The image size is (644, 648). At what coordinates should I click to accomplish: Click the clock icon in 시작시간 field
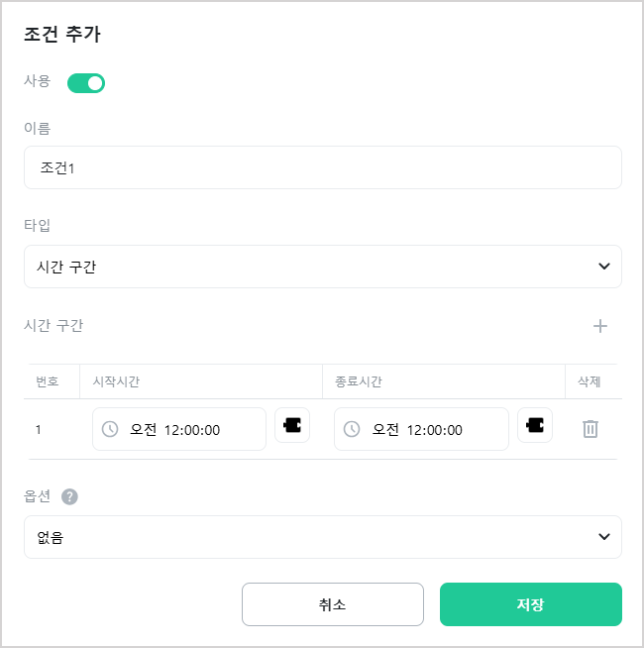[110, 429]
